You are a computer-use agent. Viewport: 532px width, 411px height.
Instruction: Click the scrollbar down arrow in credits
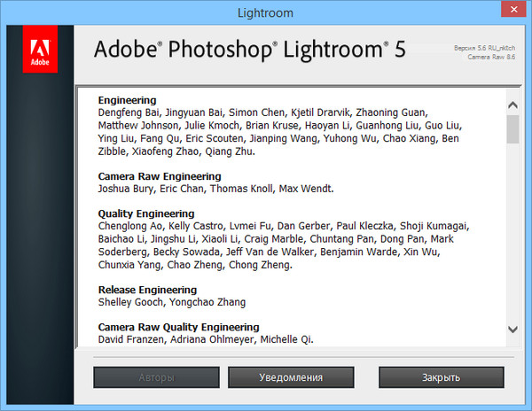512,329
